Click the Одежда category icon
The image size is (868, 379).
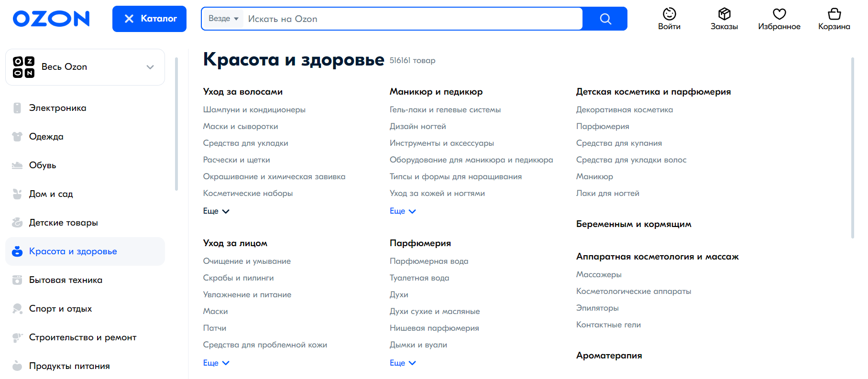point(17,137)
